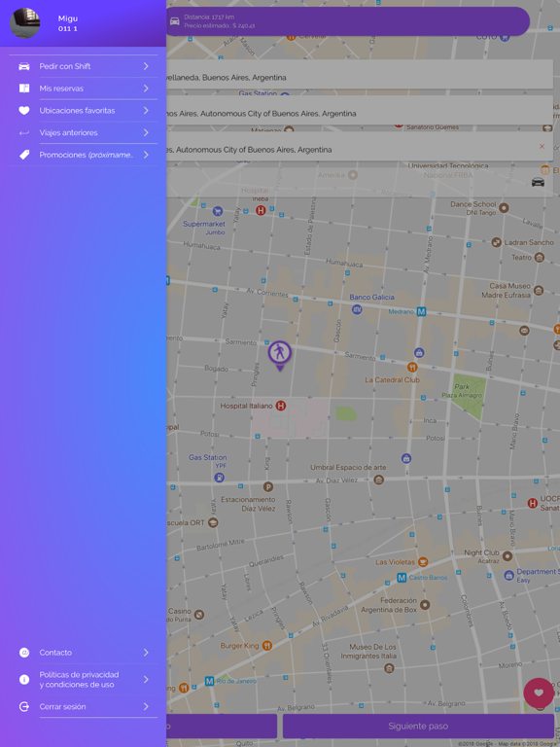Click Río de Janeiro subway station marker
This screenshot has height=747, width=560.
[210, 681]
